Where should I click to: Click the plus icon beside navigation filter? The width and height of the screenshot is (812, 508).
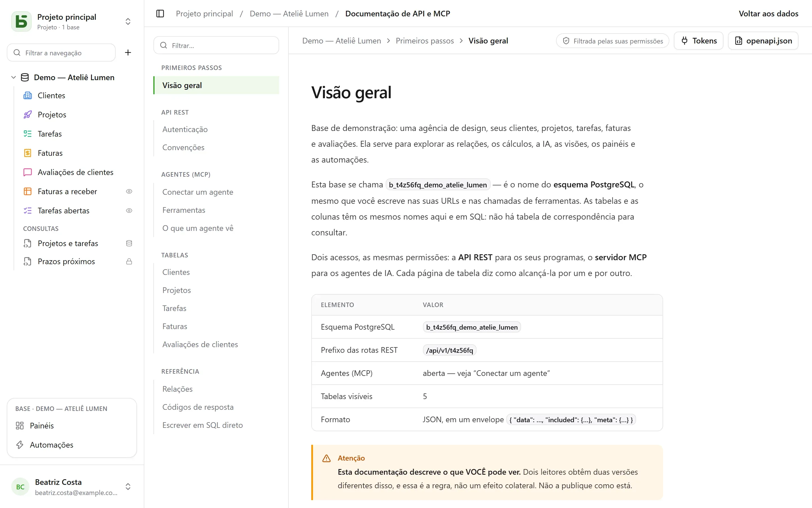pos(128,52)
